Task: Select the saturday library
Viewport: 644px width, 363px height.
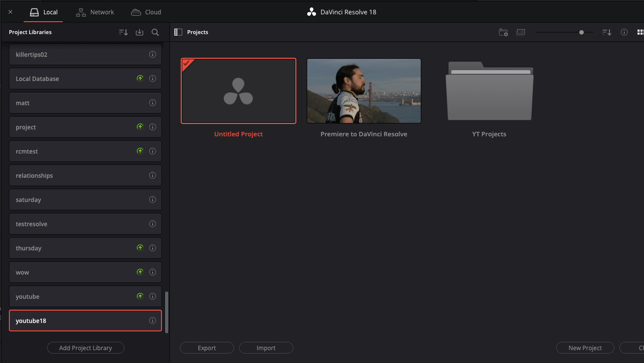Action: tap(85, 200)
